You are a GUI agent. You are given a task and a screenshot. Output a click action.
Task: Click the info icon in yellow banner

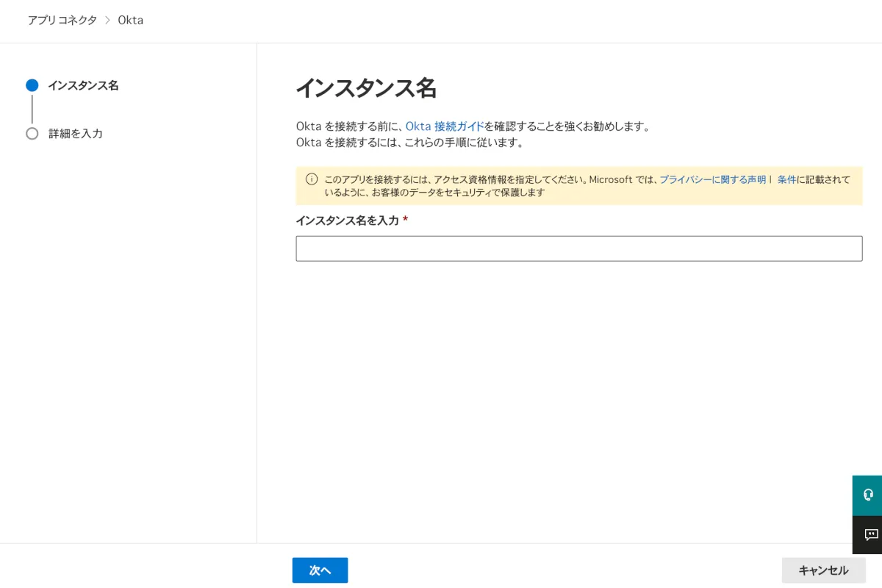[312, 179]
